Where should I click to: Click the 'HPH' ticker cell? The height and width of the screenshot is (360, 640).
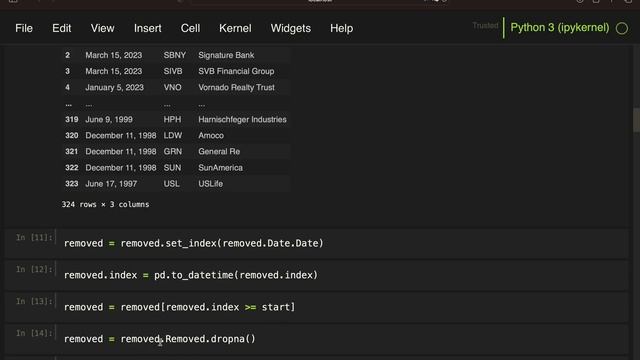point(172,120)
